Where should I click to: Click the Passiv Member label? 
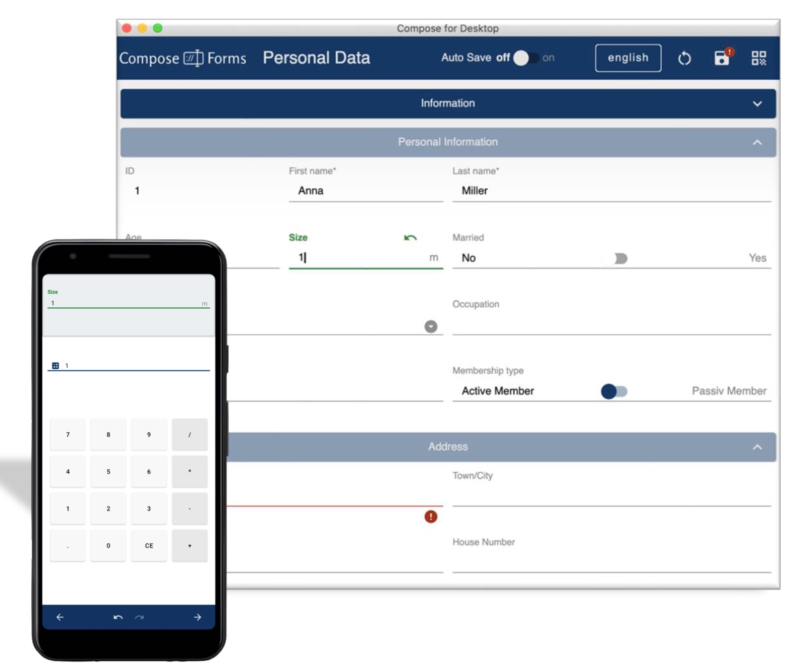coord(729,391)
